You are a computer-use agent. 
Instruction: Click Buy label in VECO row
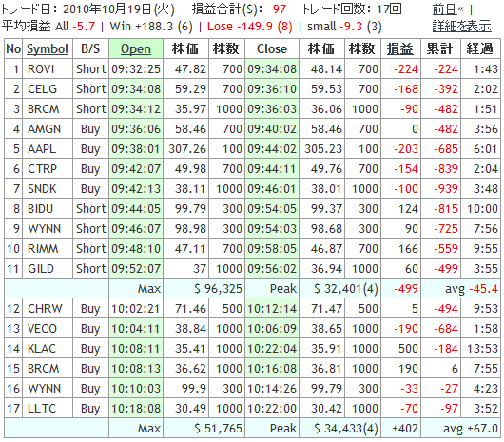pyautogui.click(x=90, y=329)
